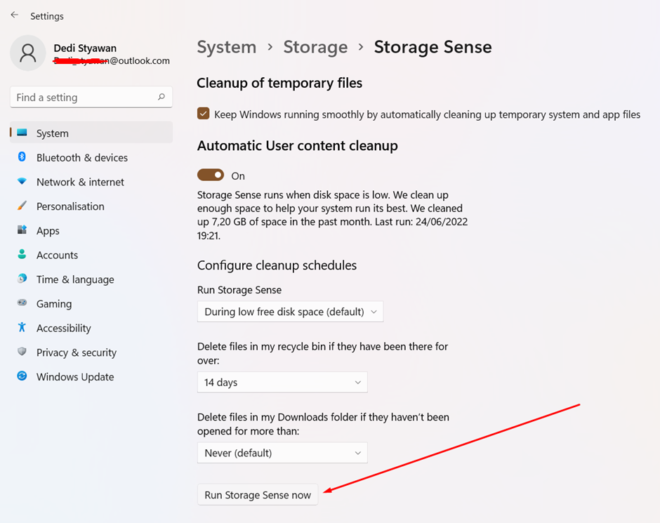Click the Bluetooth icon in sidebar
The image size is (660, 523).
(22, 157)
